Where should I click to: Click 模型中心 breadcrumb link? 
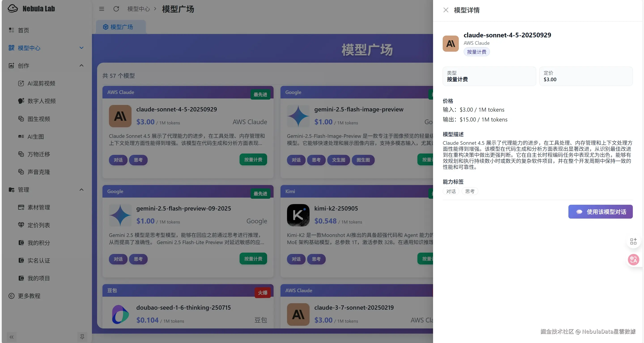pyautogui.click(x=138, y=9)
